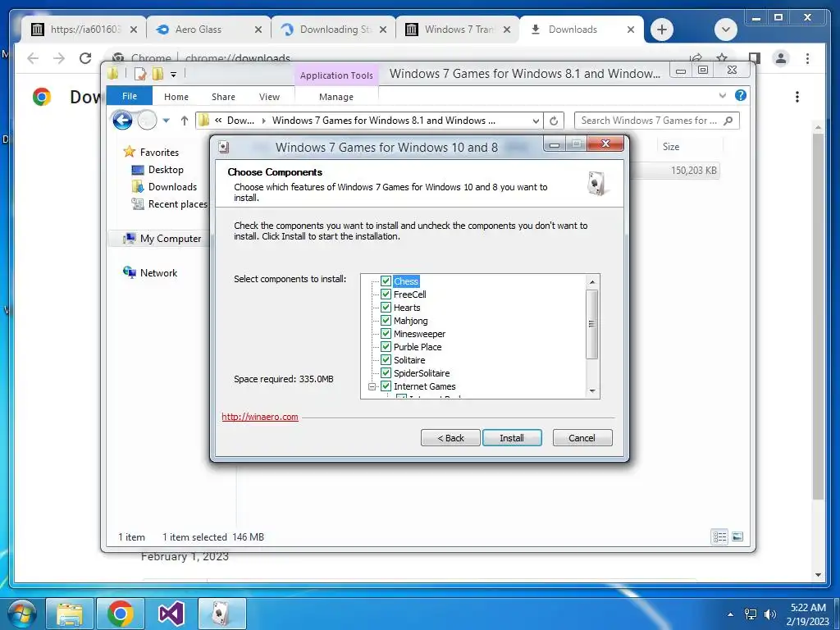Click the Explorer search magnifier icon

(728, 121)
